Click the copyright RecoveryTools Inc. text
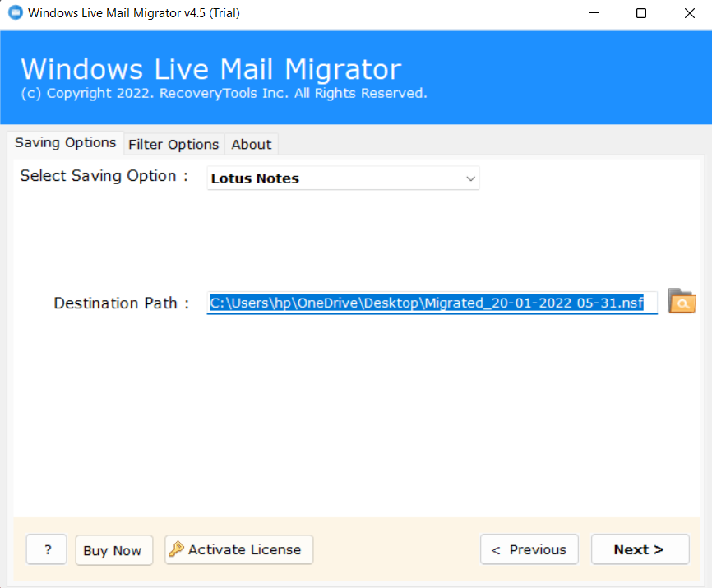The image size is (712, 588). (x=224, y=93)
